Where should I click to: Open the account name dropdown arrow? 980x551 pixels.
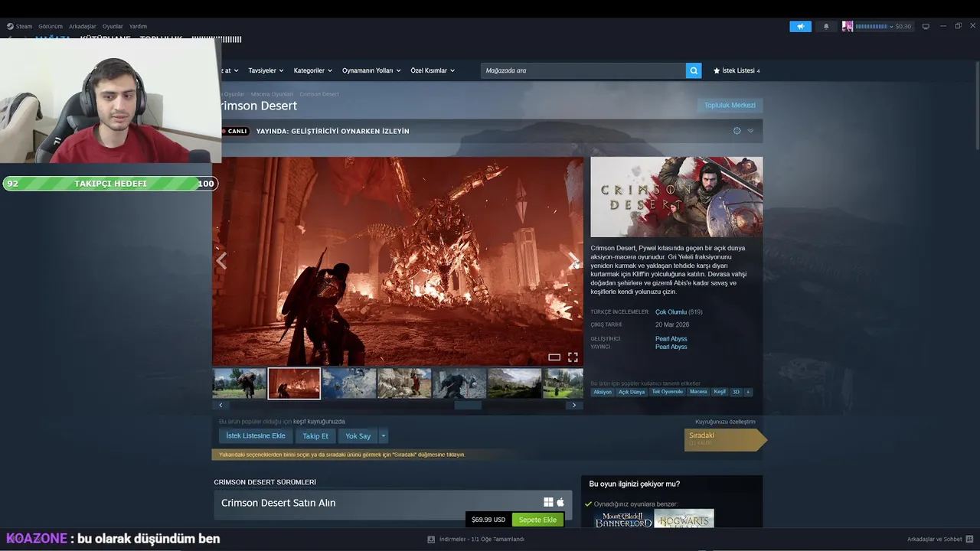(x=891, y=27)
